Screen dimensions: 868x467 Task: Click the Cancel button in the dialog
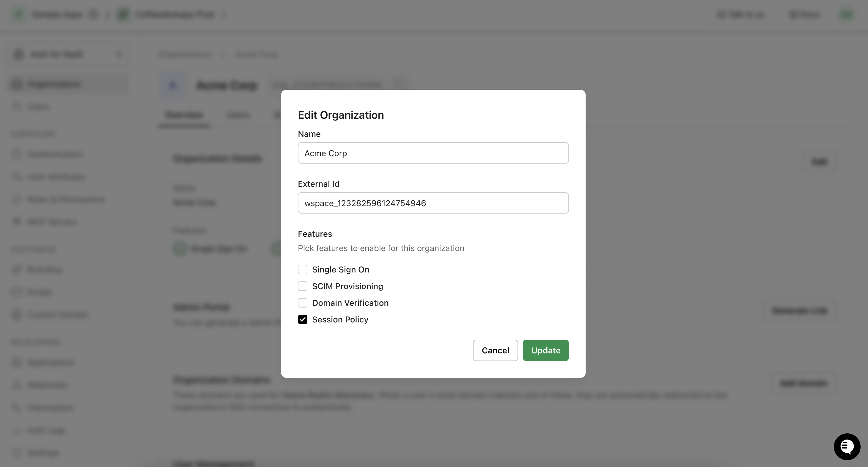tap(495, 350)
